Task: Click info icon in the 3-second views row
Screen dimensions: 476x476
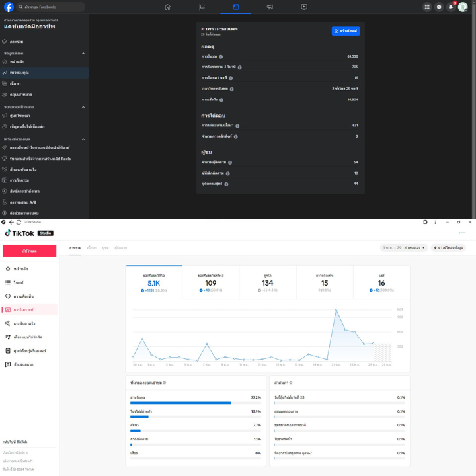Action: pyautogui.click(x=239, y=67)
